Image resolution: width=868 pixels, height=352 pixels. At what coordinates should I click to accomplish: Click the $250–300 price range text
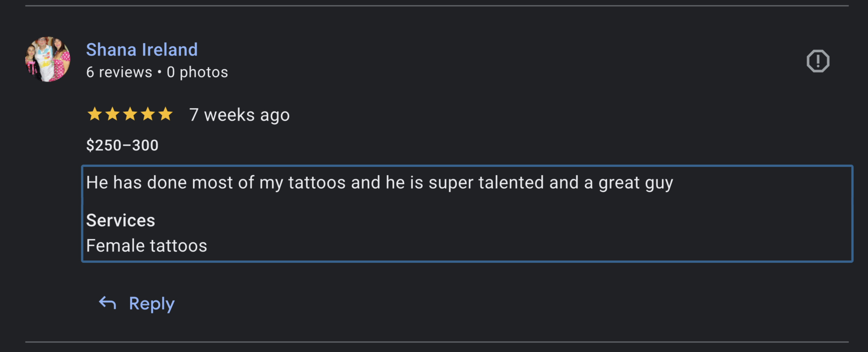point(122,145)
